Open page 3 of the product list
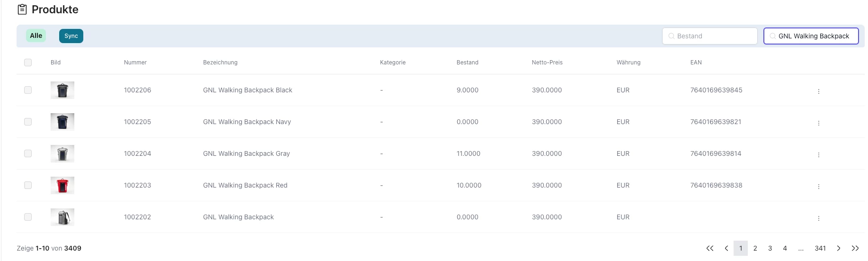This screenshot has width=868, height=261. coord(770,248)
